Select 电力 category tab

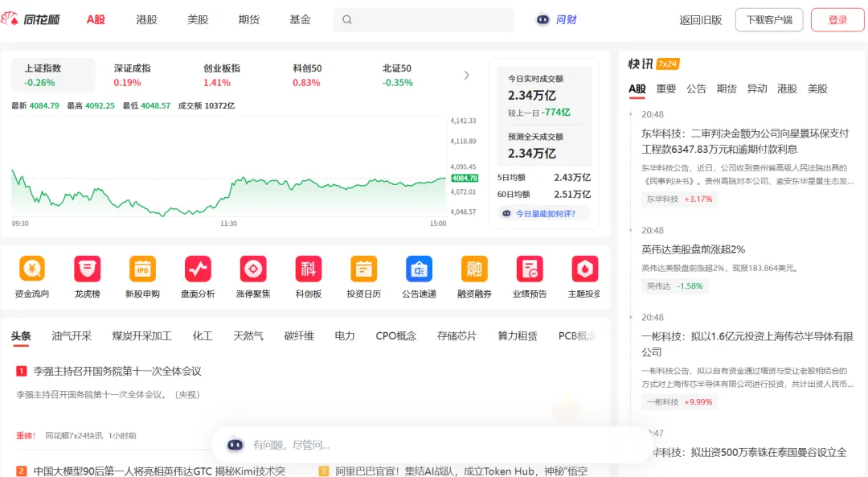pos(344,335)
